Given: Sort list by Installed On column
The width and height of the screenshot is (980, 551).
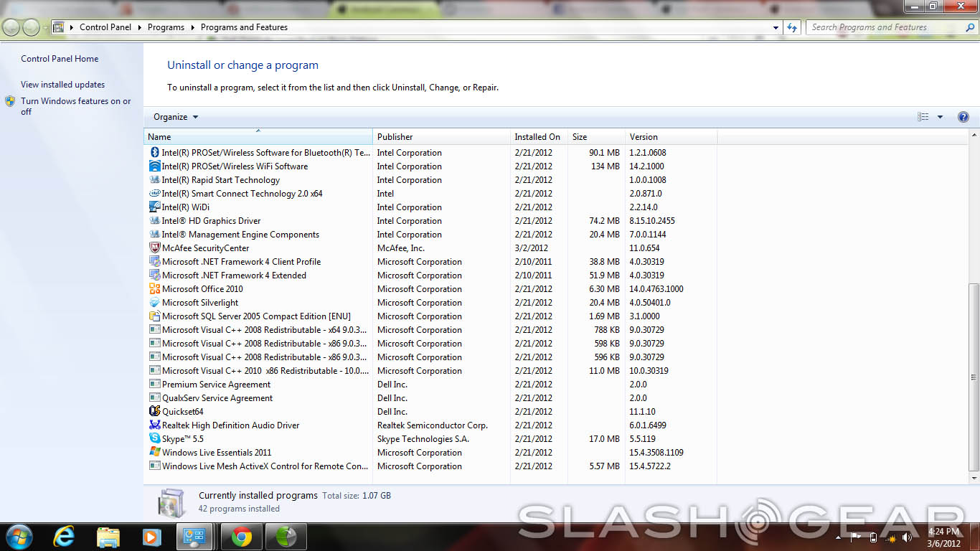Looking at the screenshot, I should click(x=537, y=137).
